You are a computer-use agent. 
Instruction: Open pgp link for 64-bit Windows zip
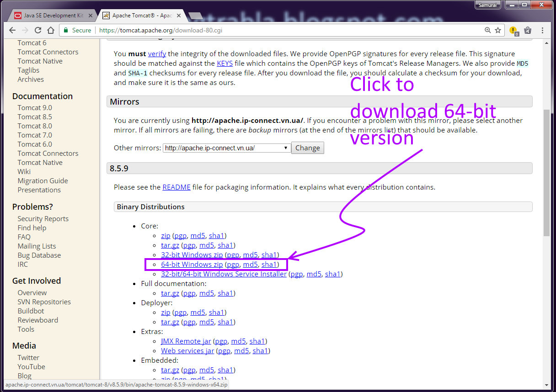point(233,265)
